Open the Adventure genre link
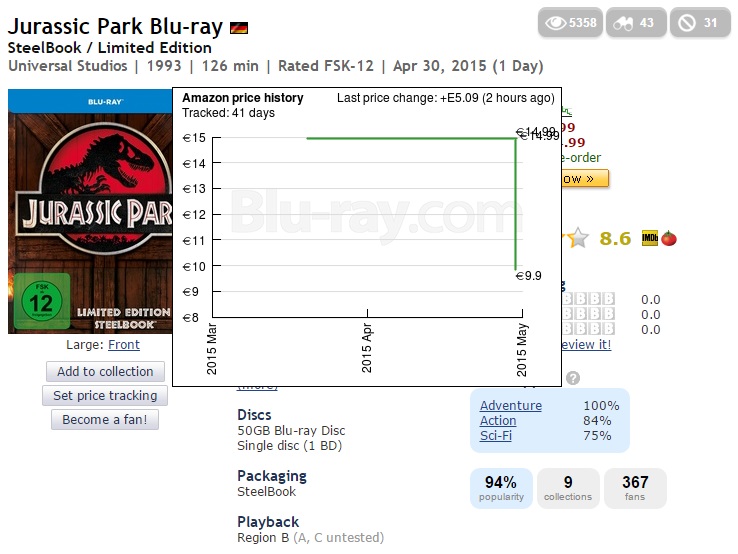The image size is (738, 554). 511,405
